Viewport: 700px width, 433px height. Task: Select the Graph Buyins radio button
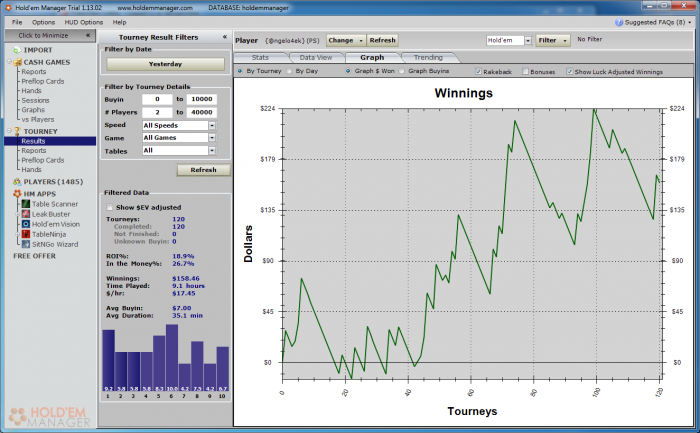point(402,71)
